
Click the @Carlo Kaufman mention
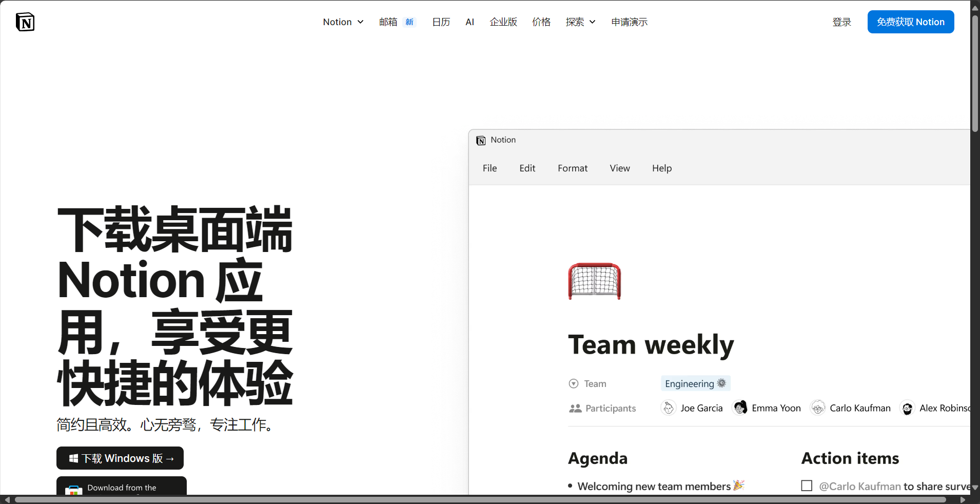[860, 486]
